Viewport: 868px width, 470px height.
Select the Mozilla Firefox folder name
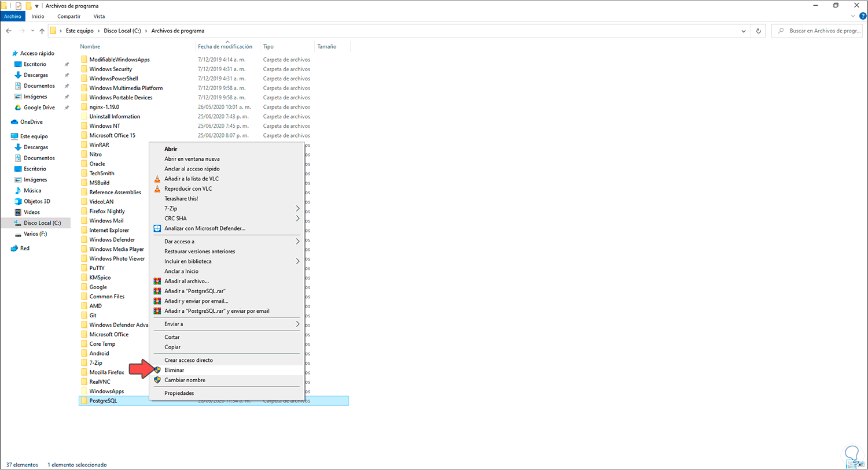point(107,372)
